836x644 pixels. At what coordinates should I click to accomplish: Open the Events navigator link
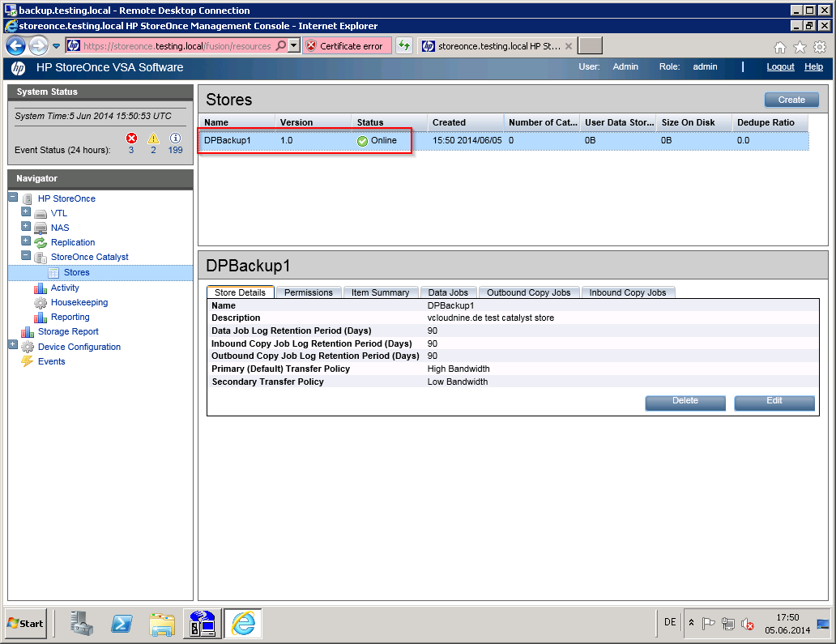(51, 361)
